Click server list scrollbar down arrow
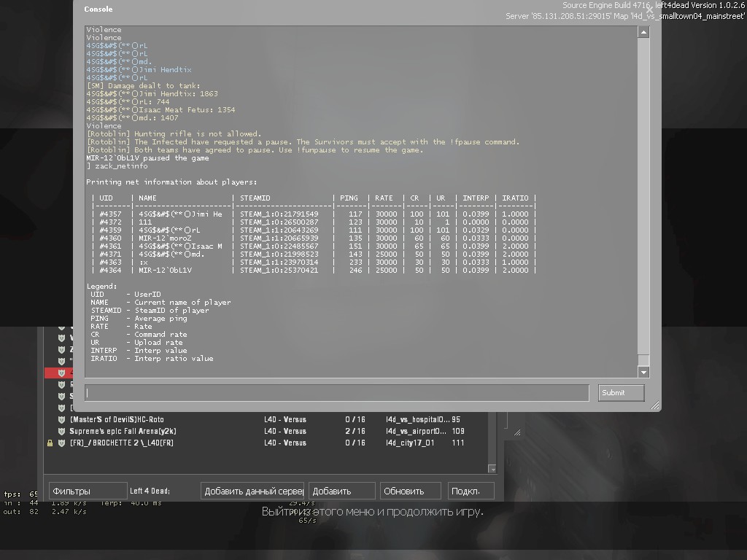The width and height of the screenshot is (747, 560). pos(492,469)
